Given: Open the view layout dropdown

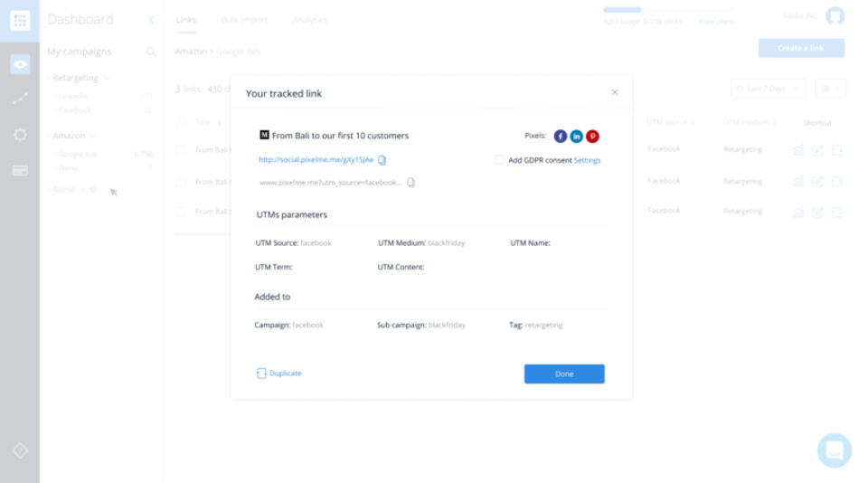Looking at the screenshot, I should click(x=830, y=89).
